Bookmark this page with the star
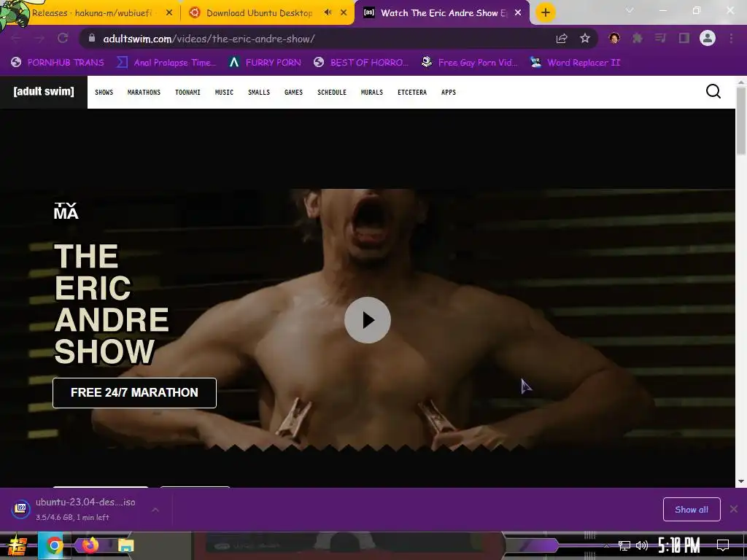The height and width of the screenshot is (560, 747). coord(585,38)
